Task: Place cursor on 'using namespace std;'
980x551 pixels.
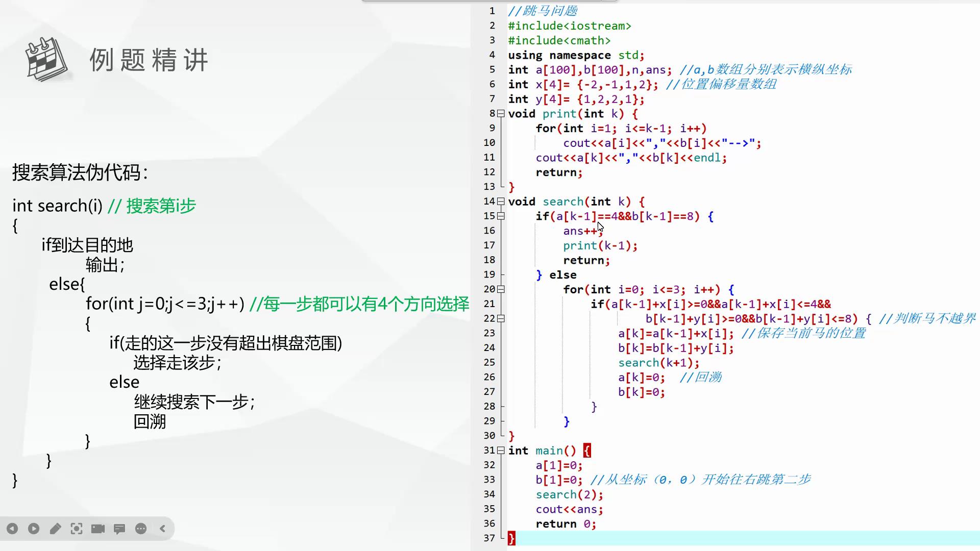Action: 576,55
